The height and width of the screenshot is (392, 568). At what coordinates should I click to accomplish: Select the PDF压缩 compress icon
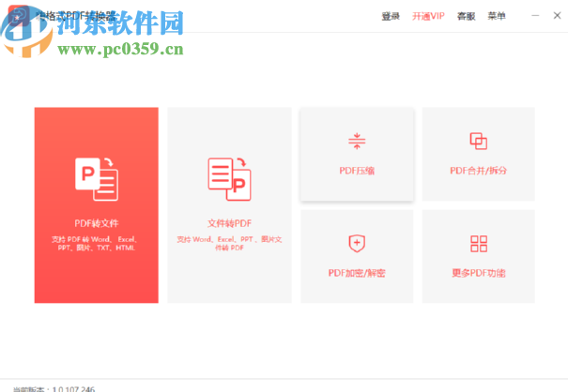point(357,142)
